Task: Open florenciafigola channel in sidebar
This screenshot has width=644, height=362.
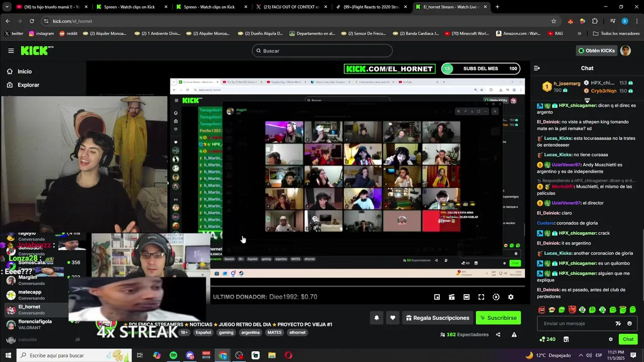Action: click(x=35, y=325)
